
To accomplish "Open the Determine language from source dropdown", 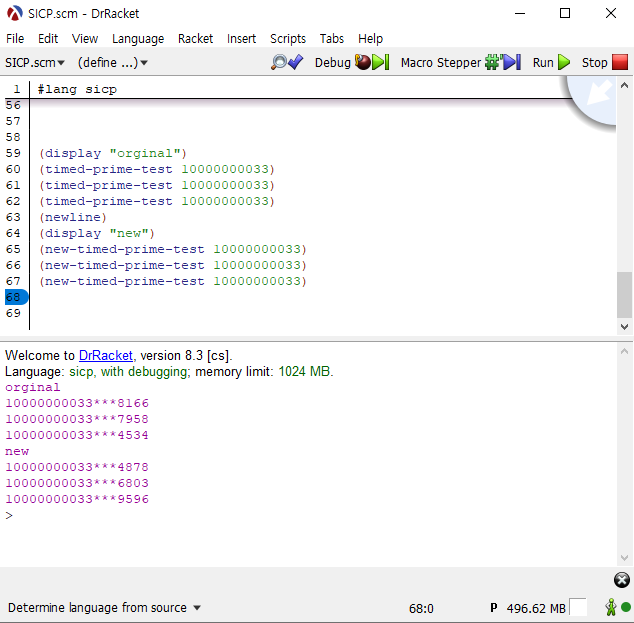I will point(105,608).
